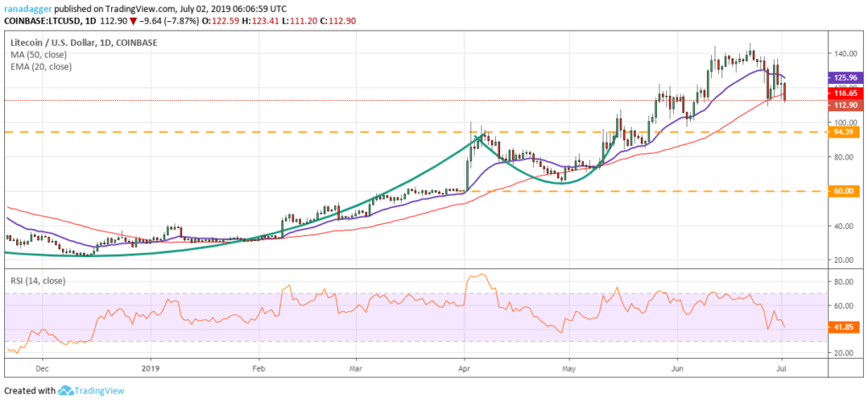The width and height of the screenshot is (868, 403).
Task: Select the MA (50, close) legend
Action: pyautogui.click(x=37, y=54)
